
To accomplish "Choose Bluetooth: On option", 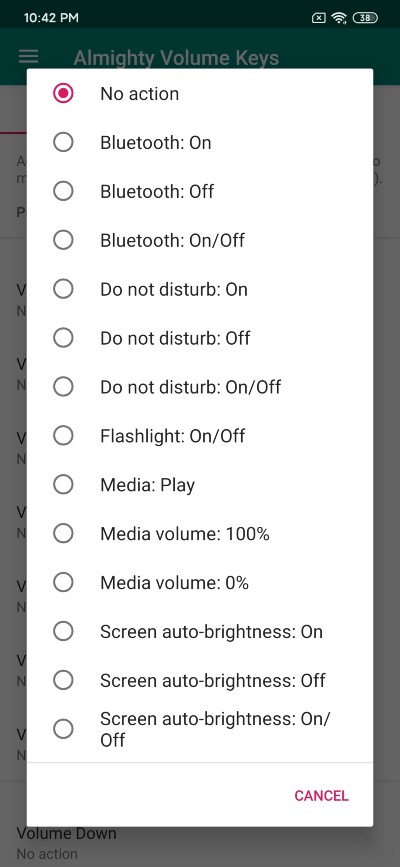I will (200, 143).
